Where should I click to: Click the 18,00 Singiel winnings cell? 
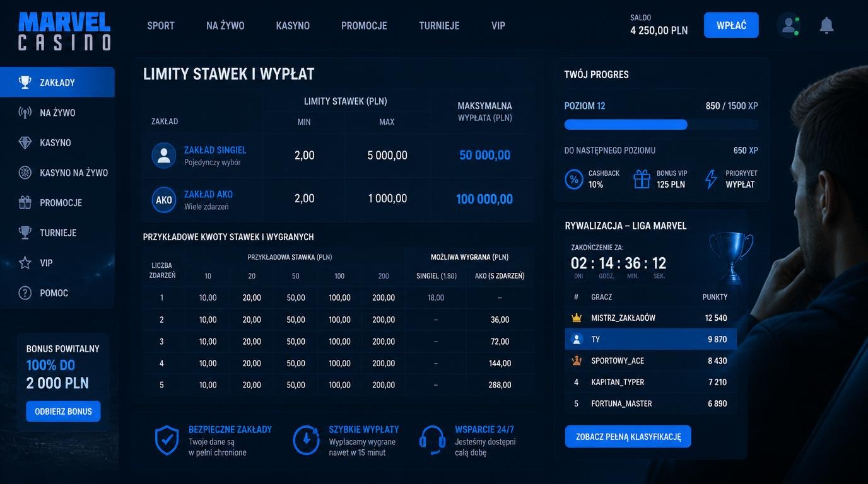tap(436, 297)
